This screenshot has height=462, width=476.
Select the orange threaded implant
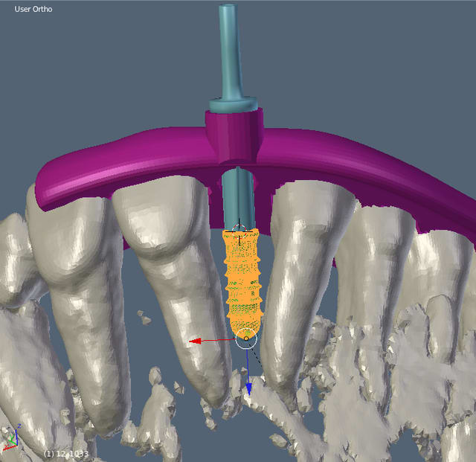tap(242, 283)
